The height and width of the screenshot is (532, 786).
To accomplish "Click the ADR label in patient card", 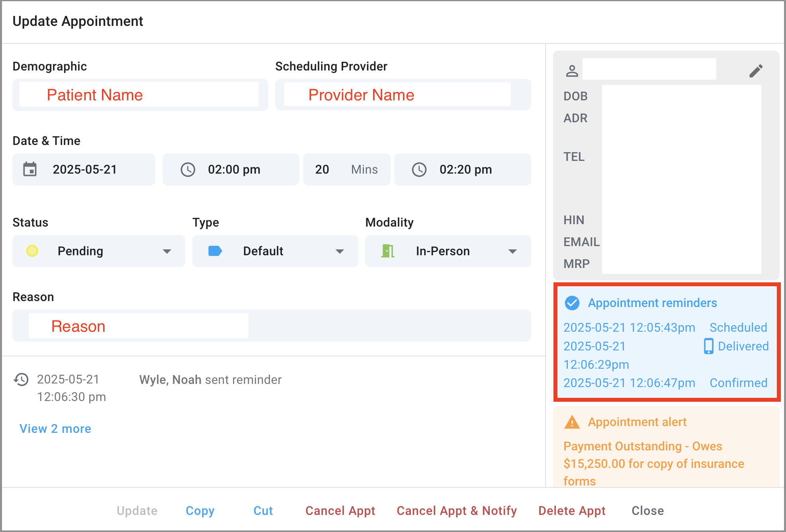I will click(x=575, y=118).
